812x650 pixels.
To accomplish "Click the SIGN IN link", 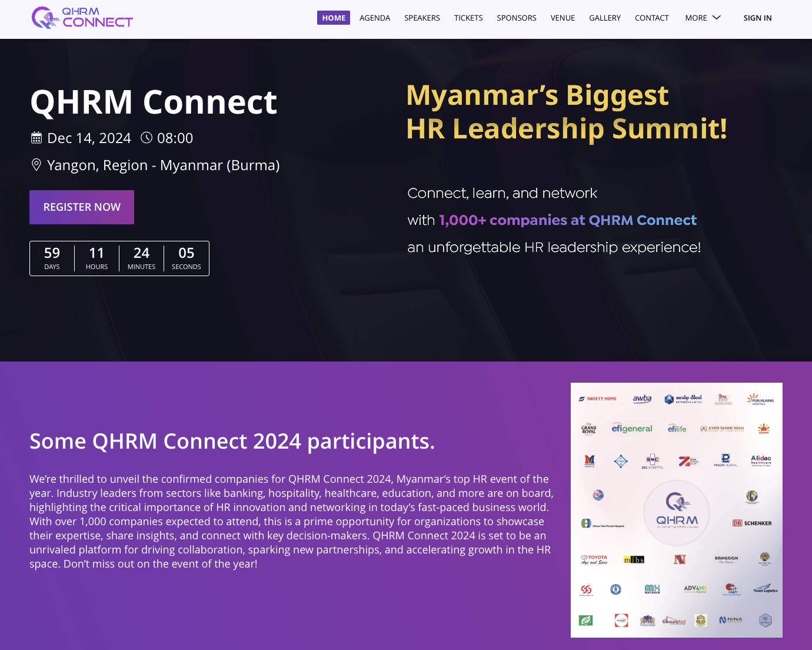I will pyautogui.click(x=757, y=18).
